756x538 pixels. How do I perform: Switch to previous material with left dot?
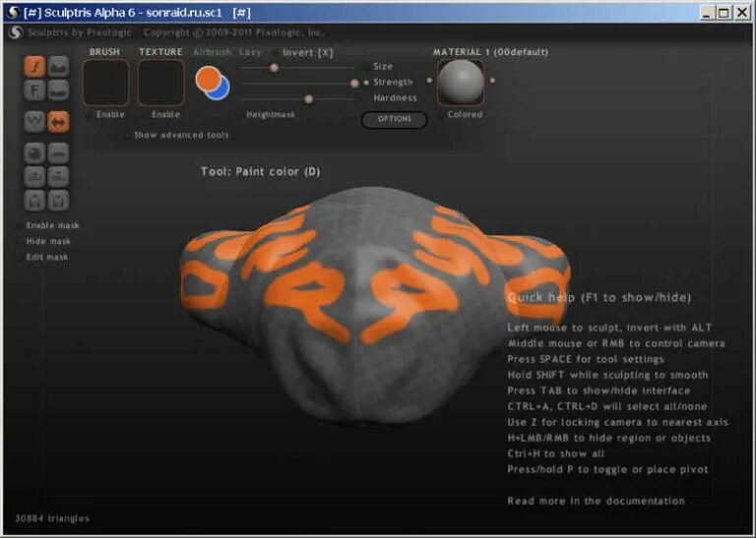click(429, 81)
